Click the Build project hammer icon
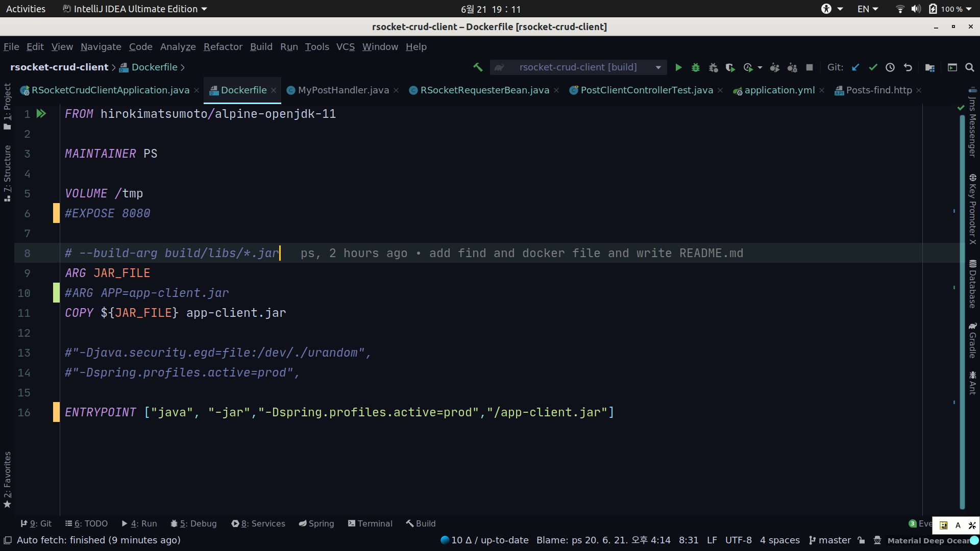 pyautogui.click(x=478, y=67)
